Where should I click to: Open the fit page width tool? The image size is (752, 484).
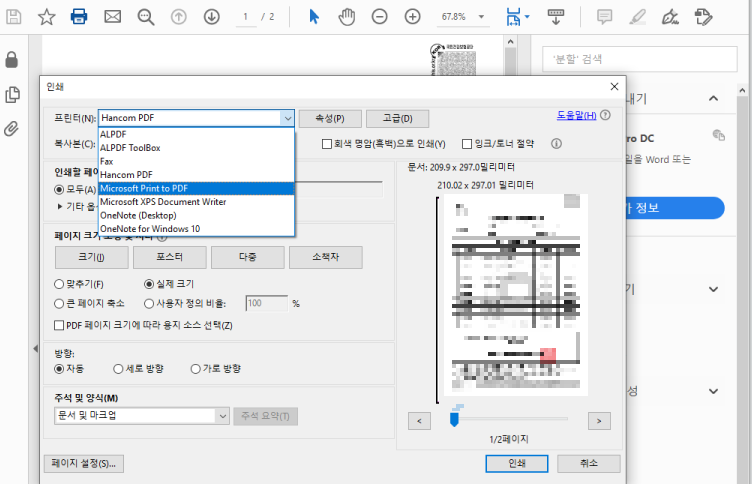[x=514, y=17]
